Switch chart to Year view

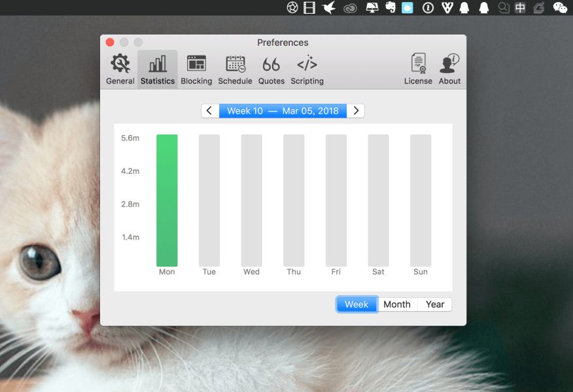435,304
